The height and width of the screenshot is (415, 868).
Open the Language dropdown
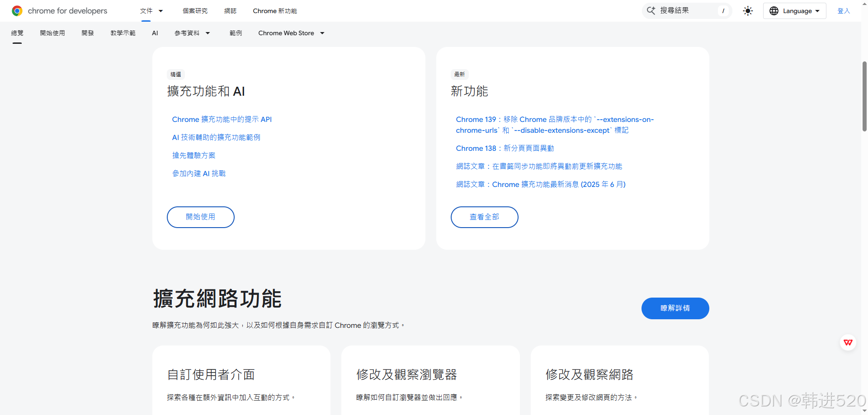coord(795,11)
